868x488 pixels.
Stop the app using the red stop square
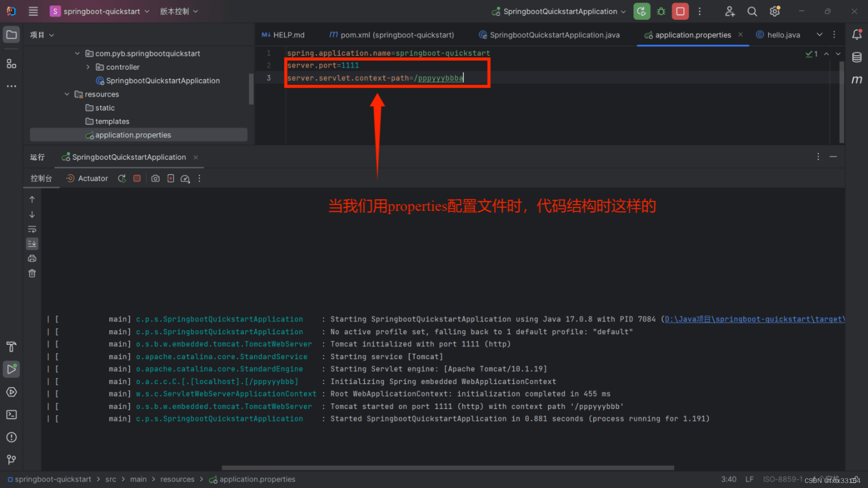click(x=680, y=11)
